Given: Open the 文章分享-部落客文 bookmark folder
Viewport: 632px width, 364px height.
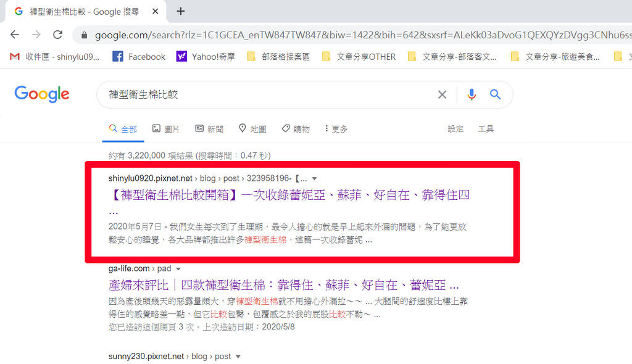Looking at the screenshot, I should [452, 57].
